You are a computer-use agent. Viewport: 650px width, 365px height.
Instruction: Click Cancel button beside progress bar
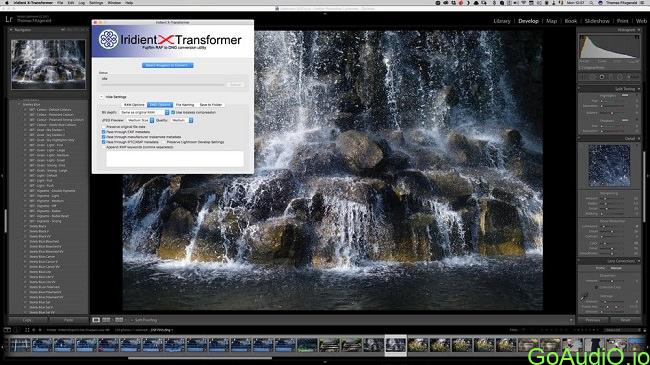235,84
